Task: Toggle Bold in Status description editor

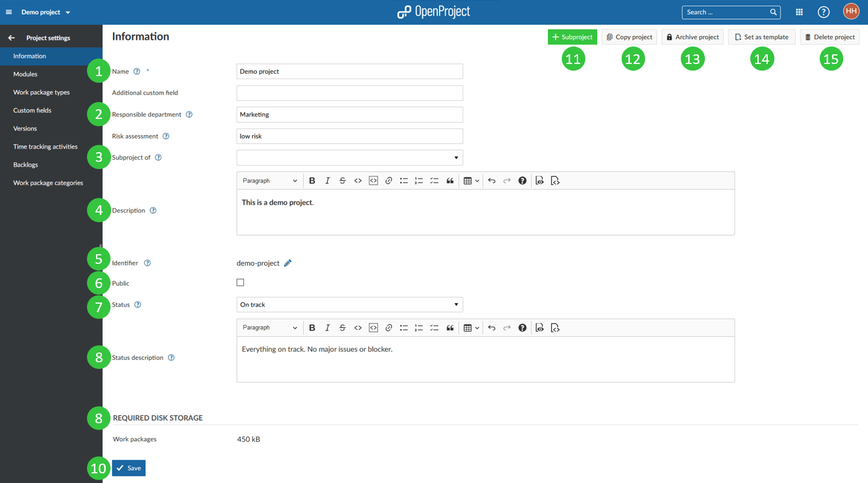Action: coord(312,327)
